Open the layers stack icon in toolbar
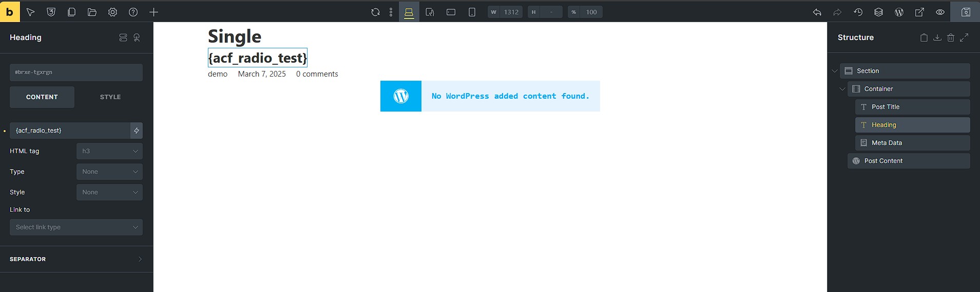 click(878, 12)
